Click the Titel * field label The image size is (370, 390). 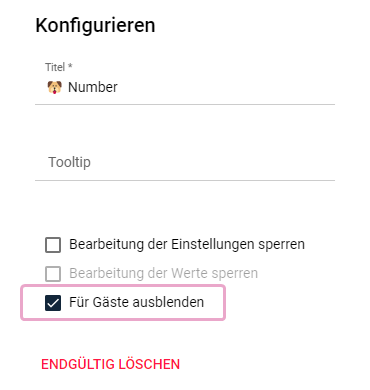pyautogui.click(x=59, y=67)
